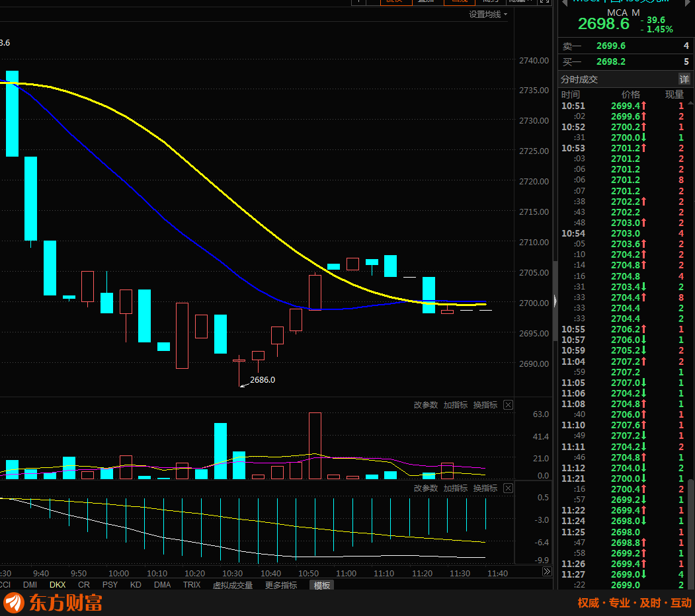Image resolution: width=695 pixels, height=616 pixels.
Task: Click the latest price 2698.6
Action: (603, 24)
